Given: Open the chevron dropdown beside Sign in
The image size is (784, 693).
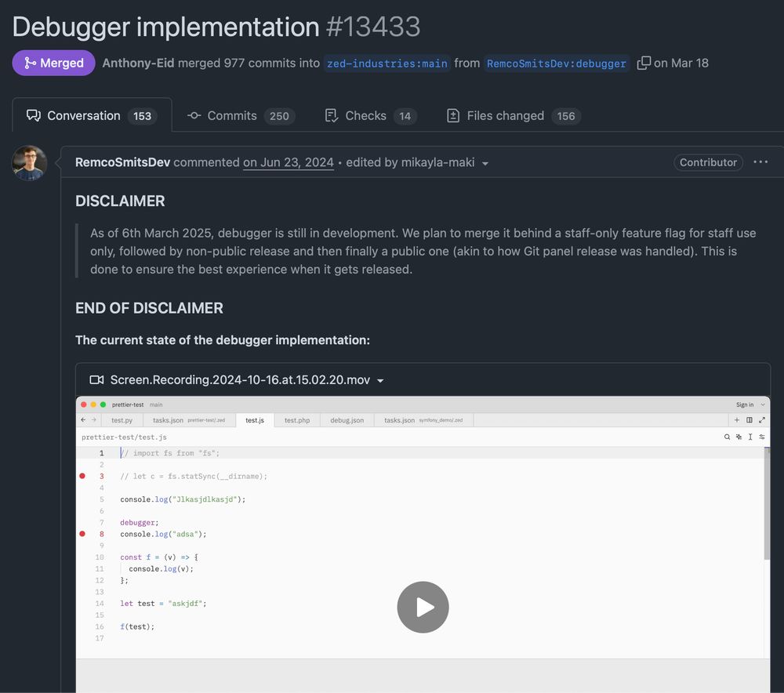Looking at the screenshot, I should click(763, 405).
